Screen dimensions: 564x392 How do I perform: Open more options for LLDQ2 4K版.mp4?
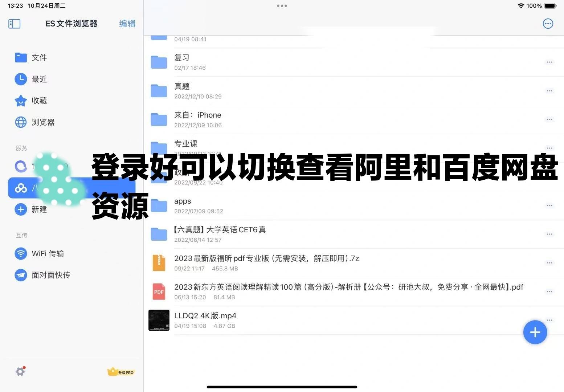[x=549, y=320]
